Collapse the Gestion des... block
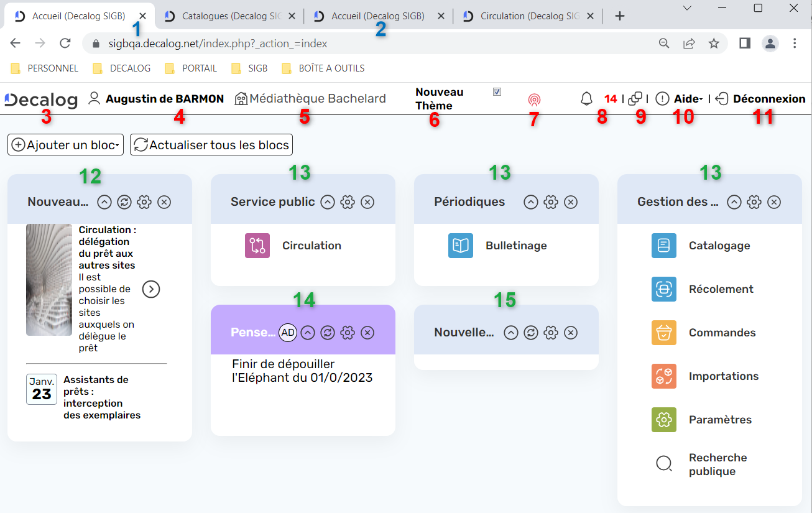 (x=734, y=202)
